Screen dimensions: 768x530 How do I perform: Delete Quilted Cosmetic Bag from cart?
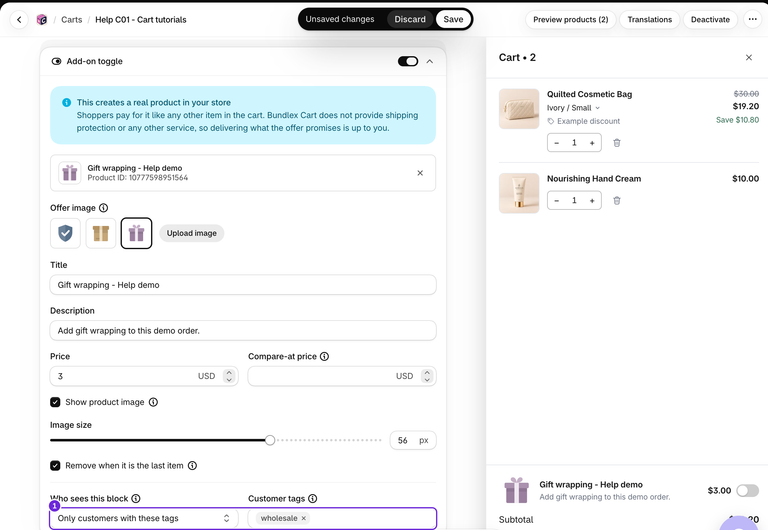click(x=617, y=143)
